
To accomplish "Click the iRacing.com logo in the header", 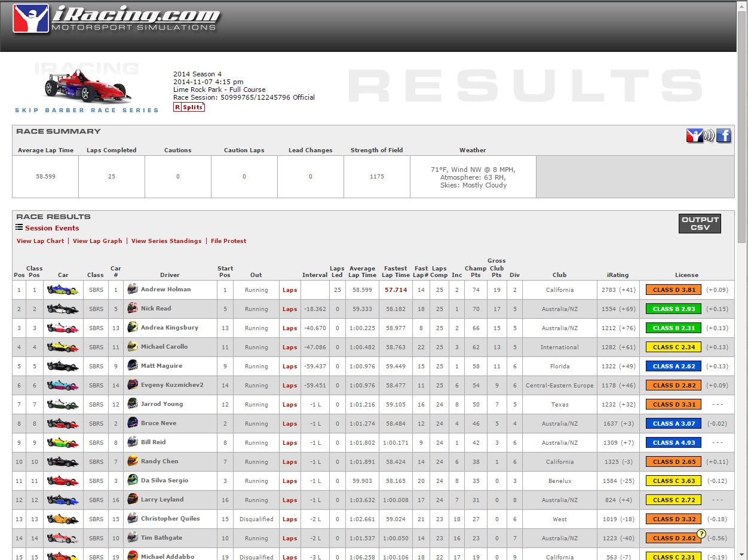I will pyautogui.click(x=117, y=19).
